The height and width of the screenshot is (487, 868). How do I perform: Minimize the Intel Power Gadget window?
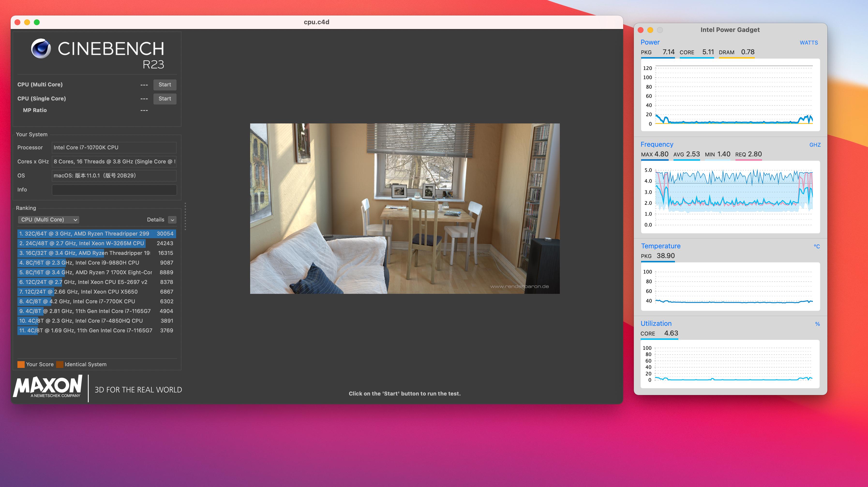650,30
